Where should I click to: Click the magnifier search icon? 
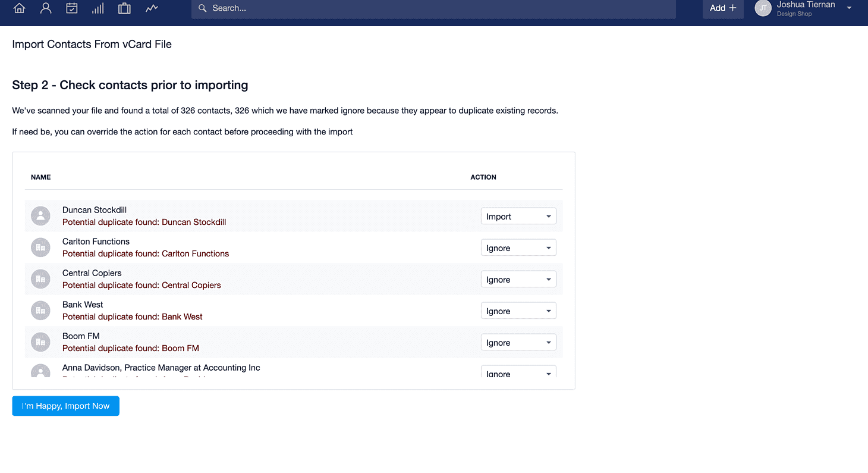pos(203,8)
